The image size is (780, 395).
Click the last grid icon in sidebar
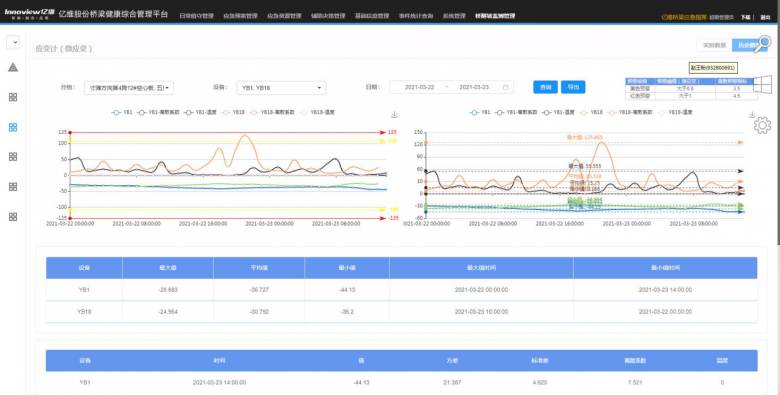click(x=13, y=217)
